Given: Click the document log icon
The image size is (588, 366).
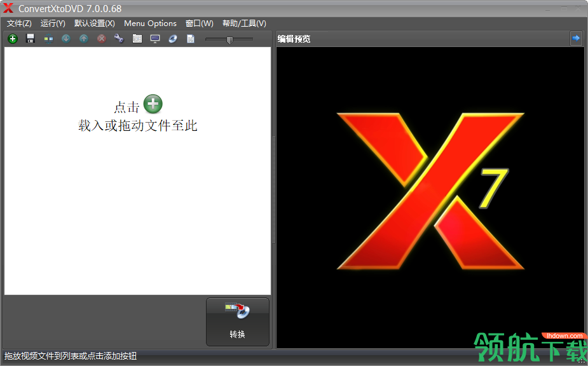Looking at the screenshot, I should (191, 39).
